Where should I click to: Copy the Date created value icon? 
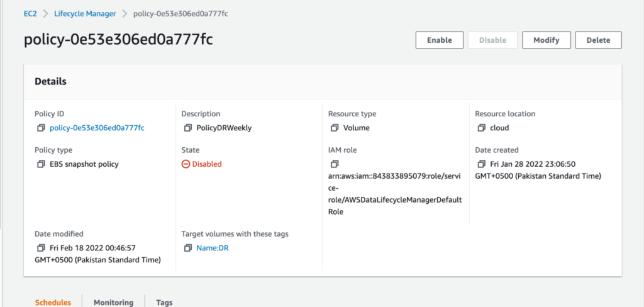click(481, 164)
